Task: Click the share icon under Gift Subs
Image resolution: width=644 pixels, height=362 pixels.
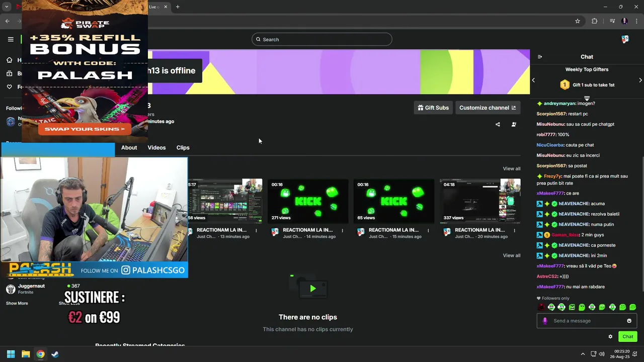Action: [x=498, y=124]
